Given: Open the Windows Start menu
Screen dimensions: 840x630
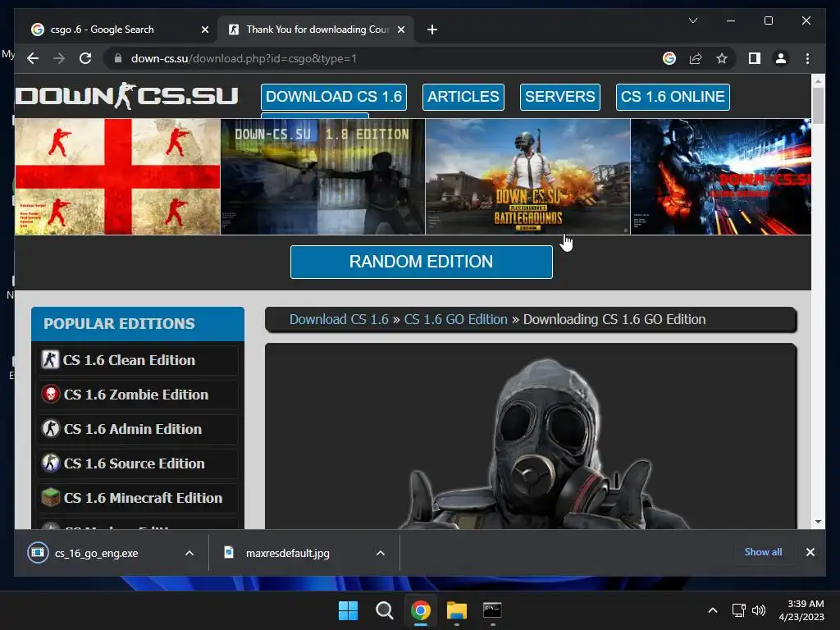Looking at the screenshot, I should [x=348, y=610].
